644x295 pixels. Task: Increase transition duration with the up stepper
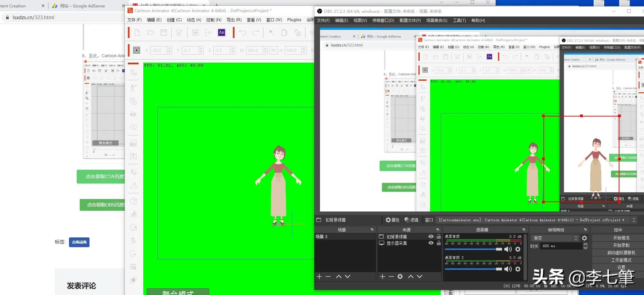click(x=585, y=244)
